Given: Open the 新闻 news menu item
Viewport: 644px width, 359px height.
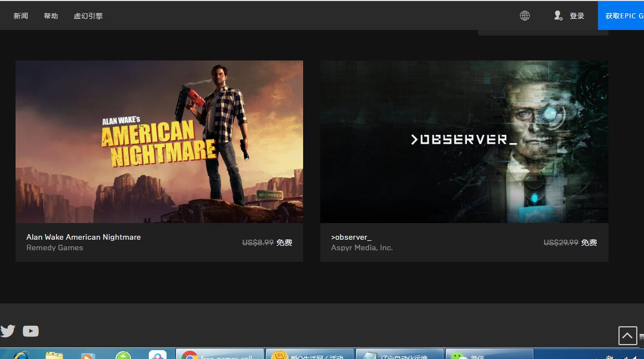Looking at the screenshot, I should (x=21, y=16).
